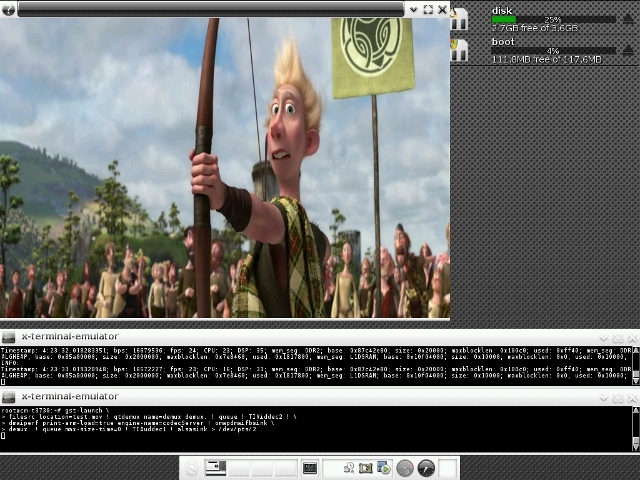Minimize the upper terminal window
Image resolution: width=640 pixels, height=480 pixels.
pos(604,338)
